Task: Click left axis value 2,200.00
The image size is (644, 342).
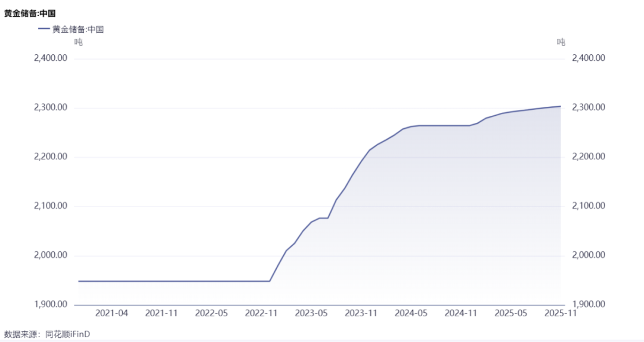Action: tap(51, 156)
